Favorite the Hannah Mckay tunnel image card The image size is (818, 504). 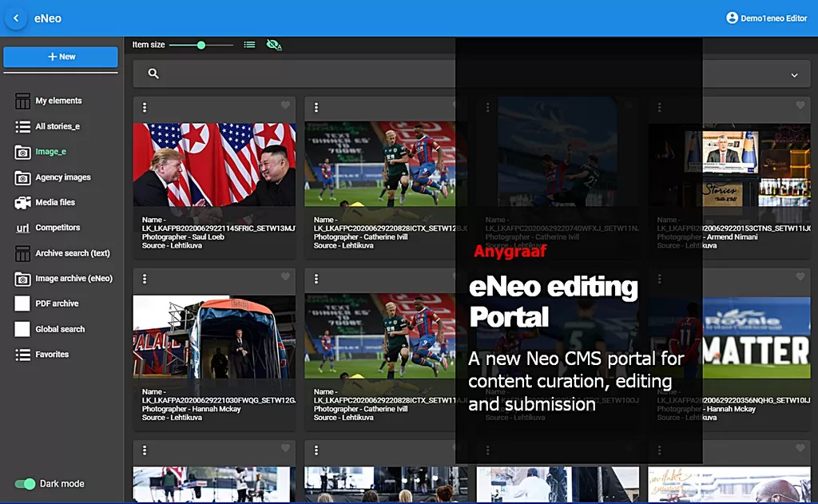(285, 277)
